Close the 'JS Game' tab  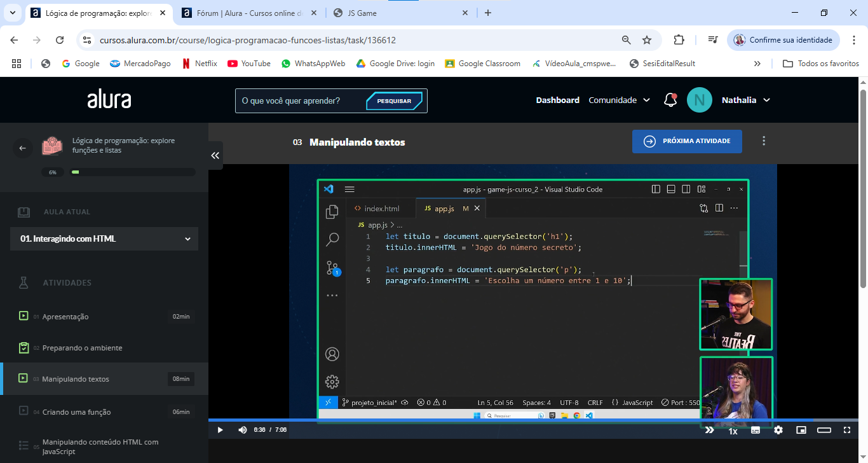tap(465, 13)
